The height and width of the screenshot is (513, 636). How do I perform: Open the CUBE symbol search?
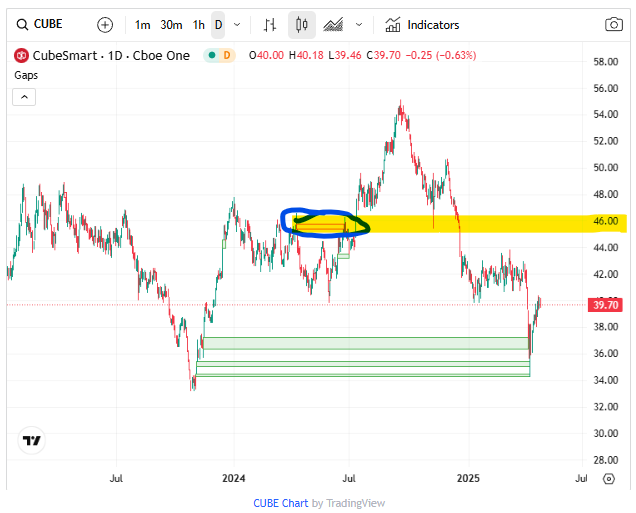39,25
